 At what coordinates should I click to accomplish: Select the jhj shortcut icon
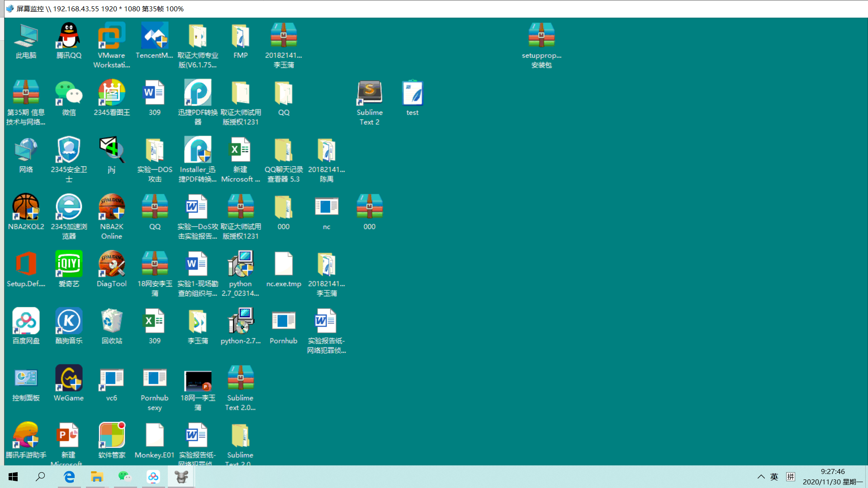pyautogui.click(x=112, y=156)
